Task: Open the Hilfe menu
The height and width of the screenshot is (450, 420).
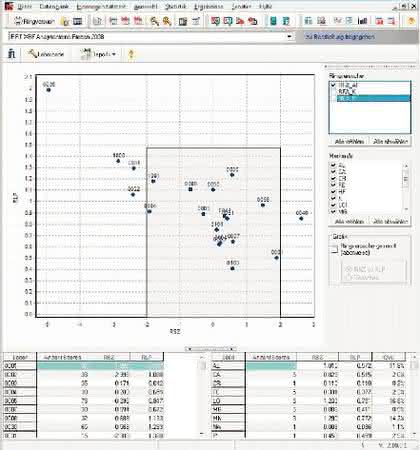Action: (x=265, y=7)
